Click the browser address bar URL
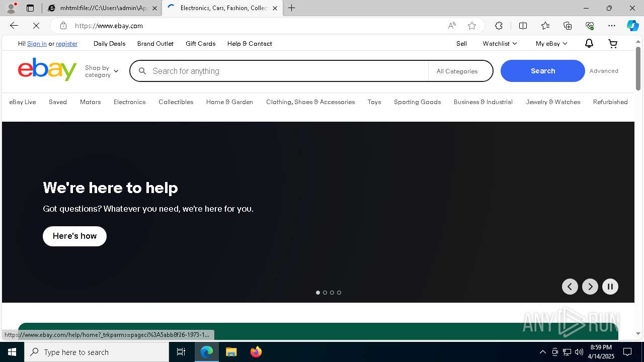The height and width of the screenshot is (362, 644). click(109, 26)
